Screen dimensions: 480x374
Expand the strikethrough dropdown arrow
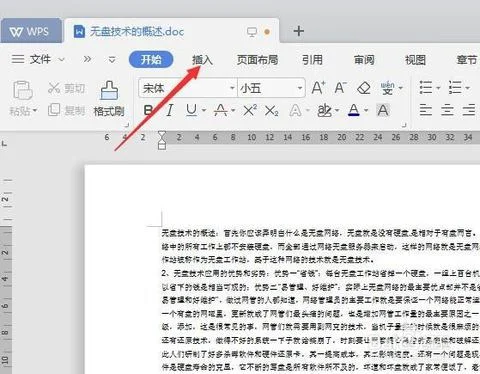pos(233,110)
